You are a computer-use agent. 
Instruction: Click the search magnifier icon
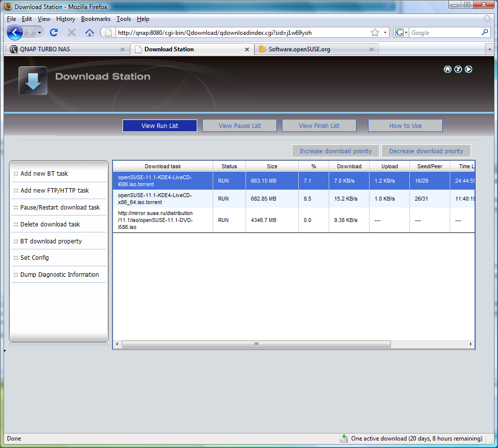pos(485,32)
